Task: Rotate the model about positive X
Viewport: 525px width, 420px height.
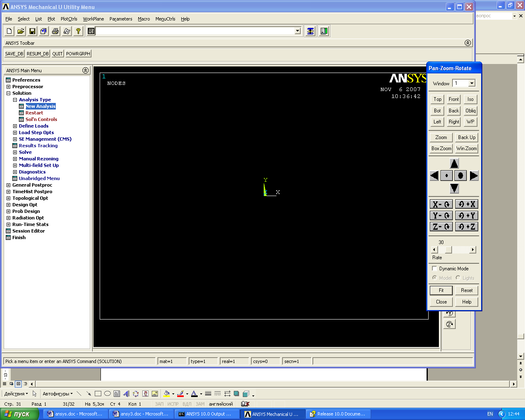Action: pyautogui.click(x=467, y=204)
